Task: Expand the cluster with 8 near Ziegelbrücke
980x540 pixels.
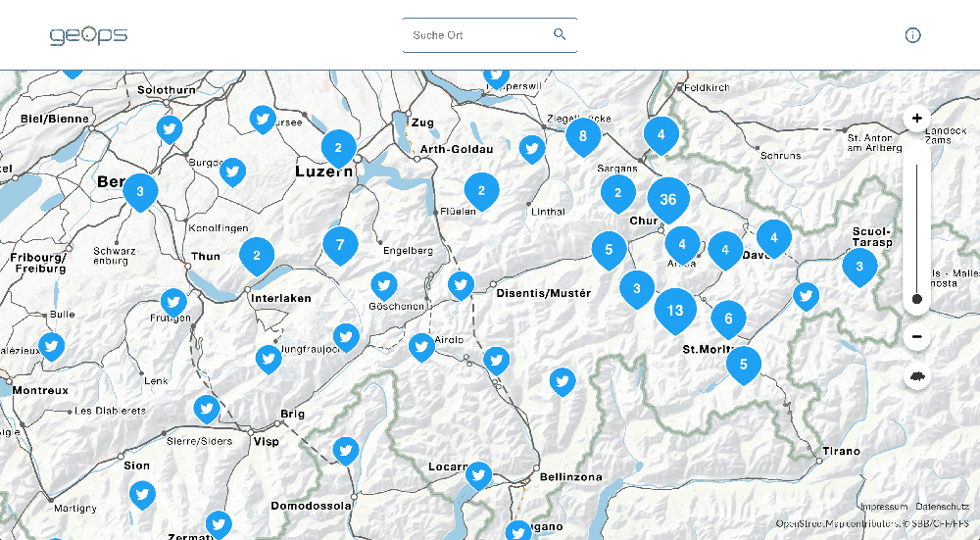Action: 583,136
